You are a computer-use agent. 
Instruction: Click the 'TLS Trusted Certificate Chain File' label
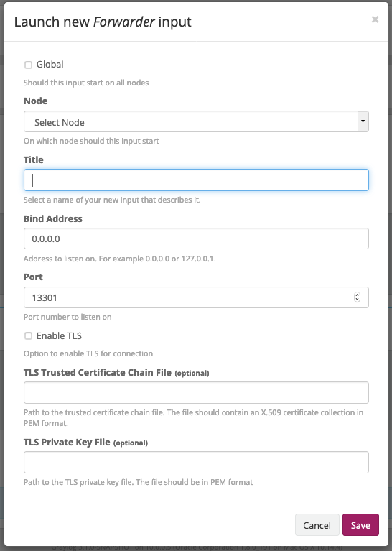[98, 373]
